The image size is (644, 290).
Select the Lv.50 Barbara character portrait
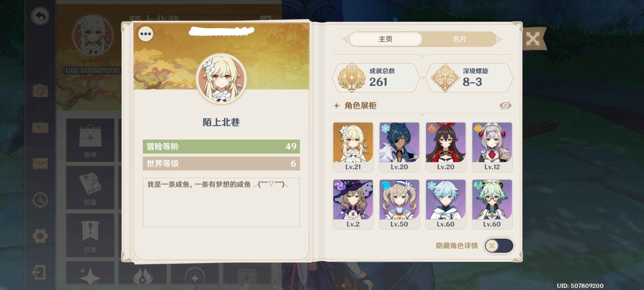click(x=399, y=204)
